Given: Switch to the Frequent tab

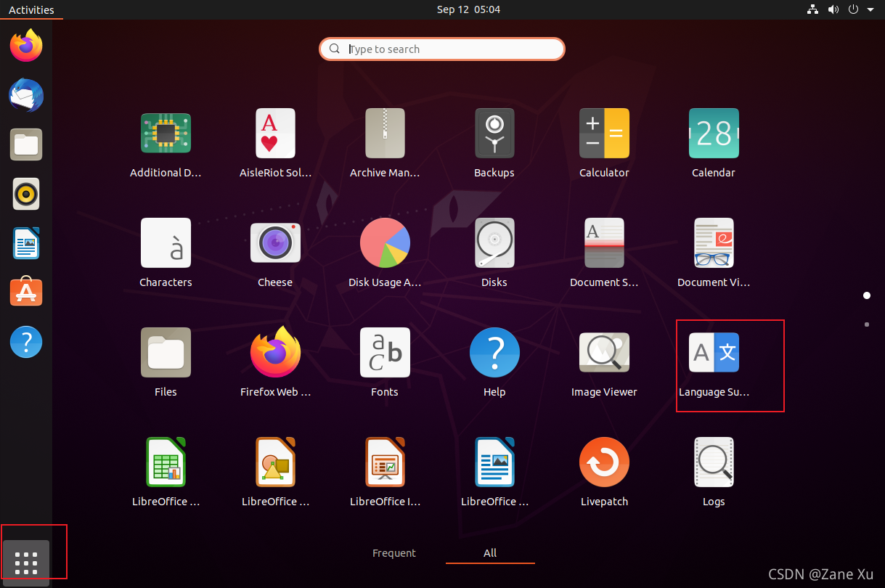Looking at the screenshot, I should tap(394, 553).
